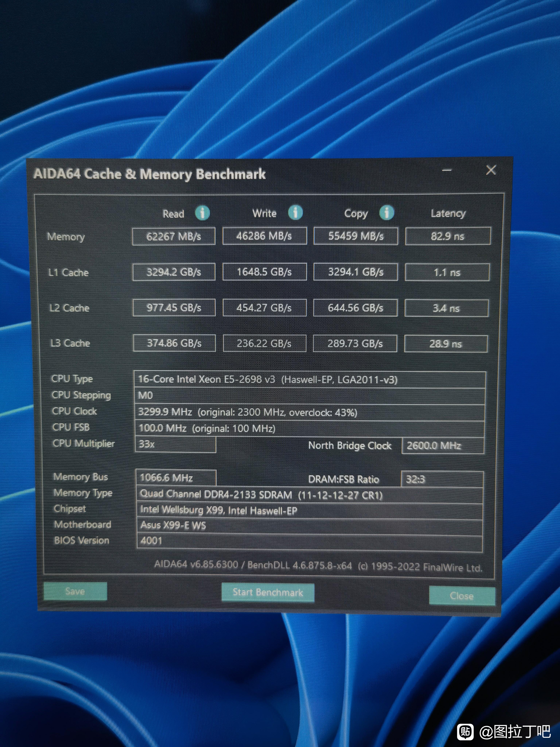Select L2 Cache write 454.27 GB/s
This screenshot has height=747, width=560.
(264, 308)
